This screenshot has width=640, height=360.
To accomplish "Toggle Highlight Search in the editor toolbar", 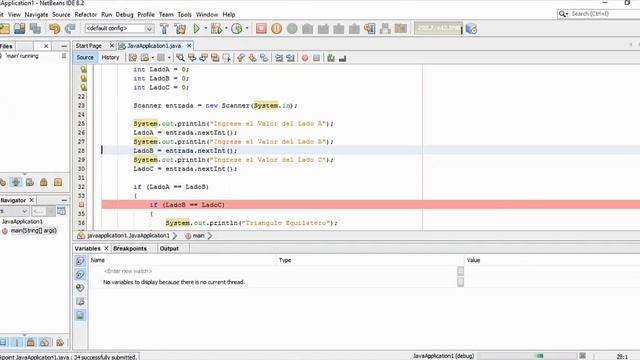I will click(215, 58).
